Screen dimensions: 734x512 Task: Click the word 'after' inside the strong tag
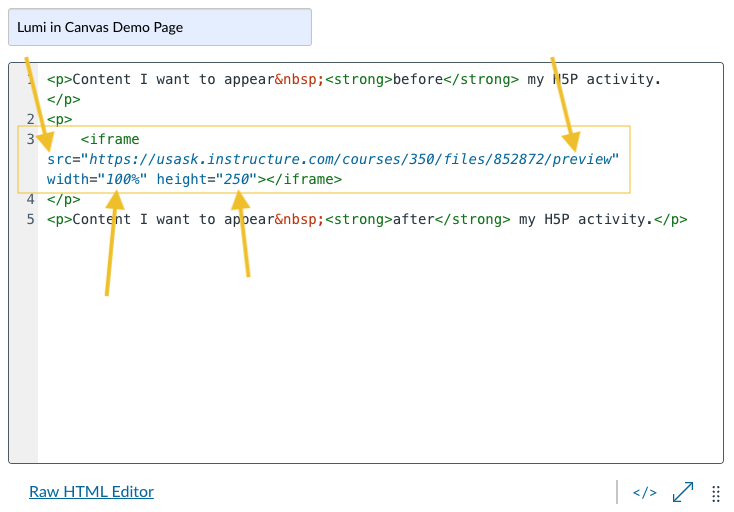(x=413, y=219)
